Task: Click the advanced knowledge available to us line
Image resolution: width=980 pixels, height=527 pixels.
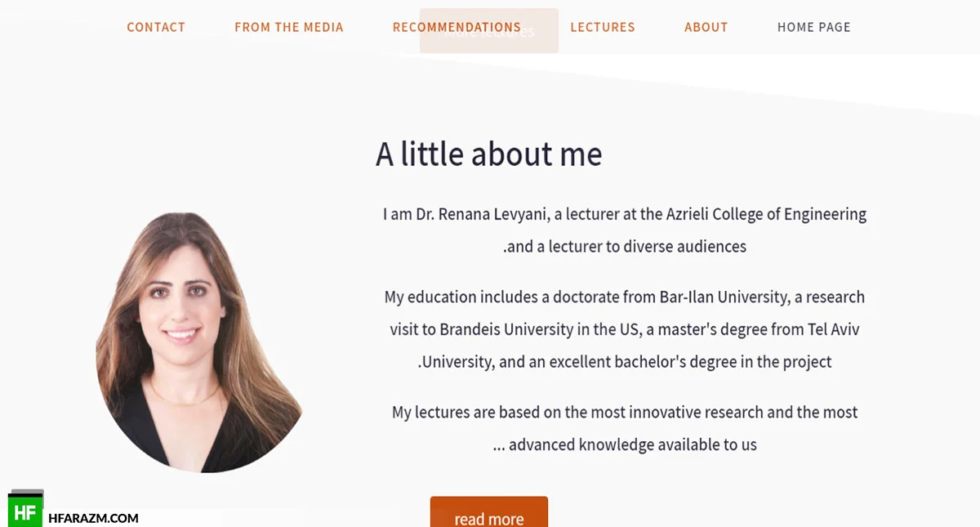Action: (625, 444)
